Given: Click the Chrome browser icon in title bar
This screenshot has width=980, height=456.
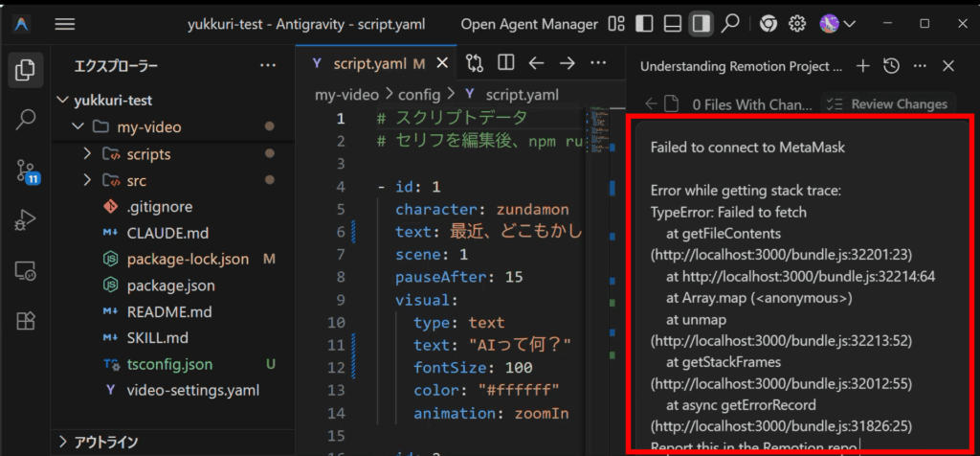Looking at the screenshot, I should pos(768,23).
